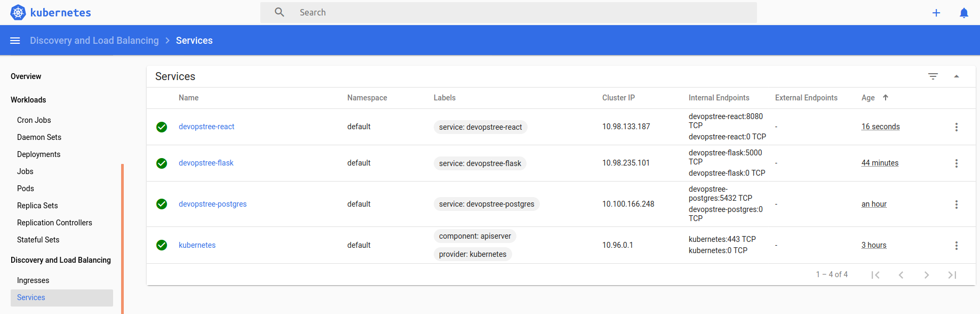Select Workloads in sidebar

[28, 100]
